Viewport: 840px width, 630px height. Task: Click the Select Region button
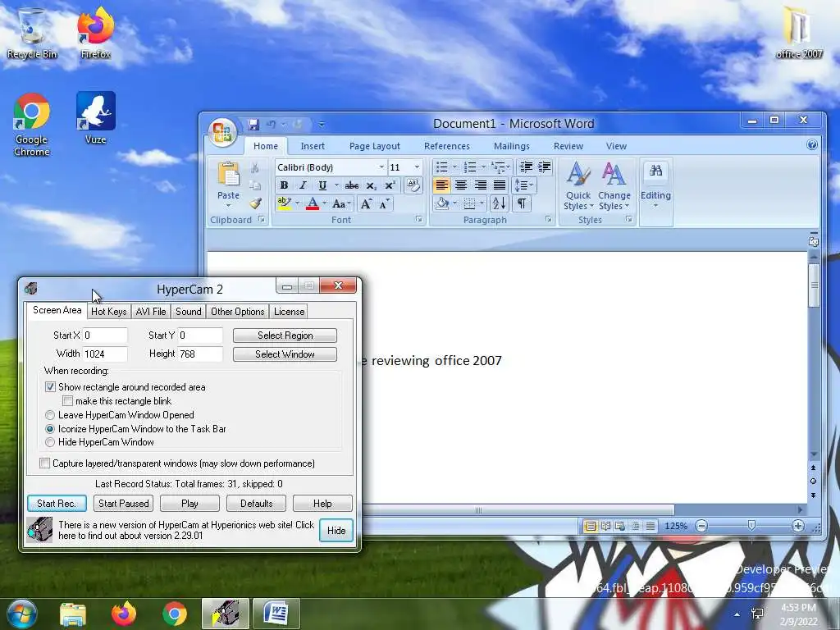tap(285, 336)
